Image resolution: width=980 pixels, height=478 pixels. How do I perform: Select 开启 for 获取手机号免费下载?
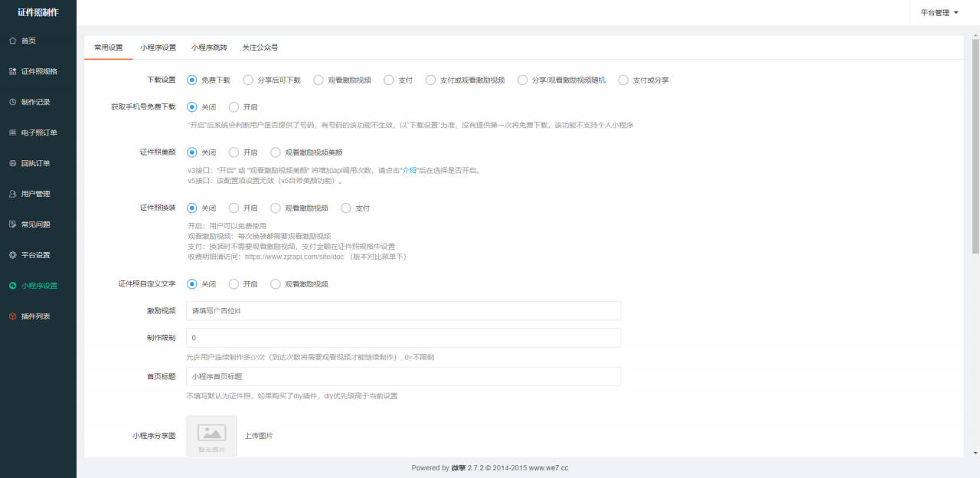[x=234, y=106]
